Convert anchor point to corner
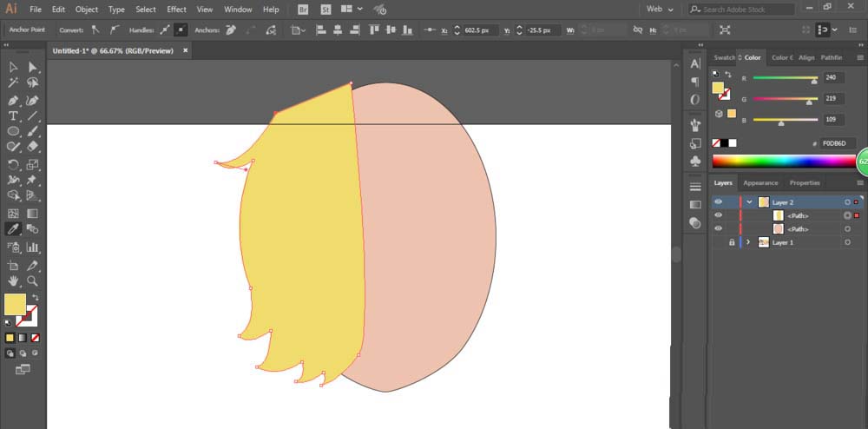The width and height of the screenshot is (868, 429). pyautogui.click(x=95, y=30)
